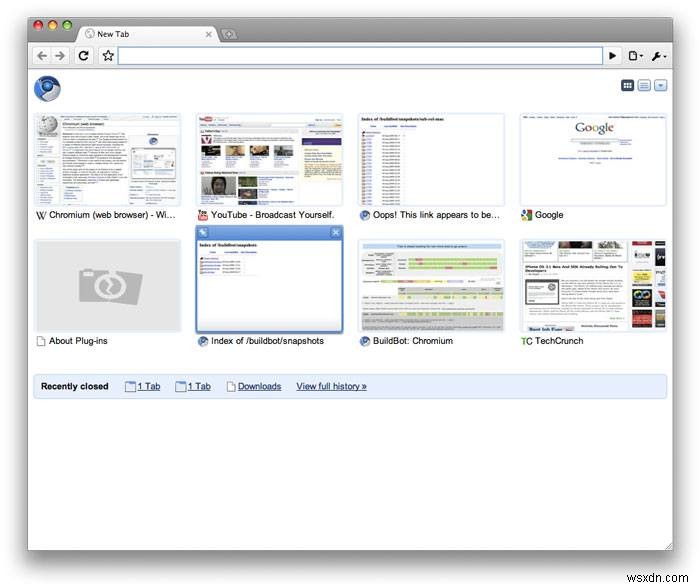Viewport: 700px width, 588px height.
Task: Open the Google thumbnail
Action: [593, 160]
